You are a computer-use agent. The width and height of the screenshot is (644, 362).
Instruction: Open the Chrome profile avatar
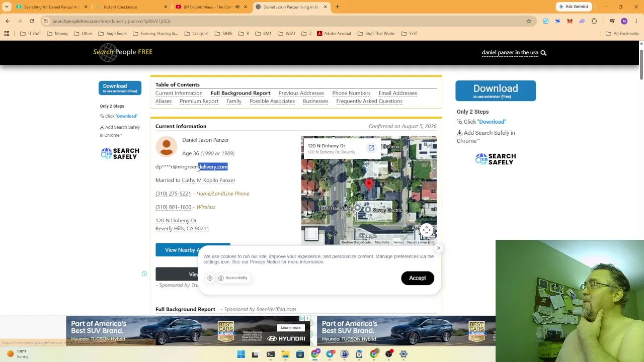(624, 21)
